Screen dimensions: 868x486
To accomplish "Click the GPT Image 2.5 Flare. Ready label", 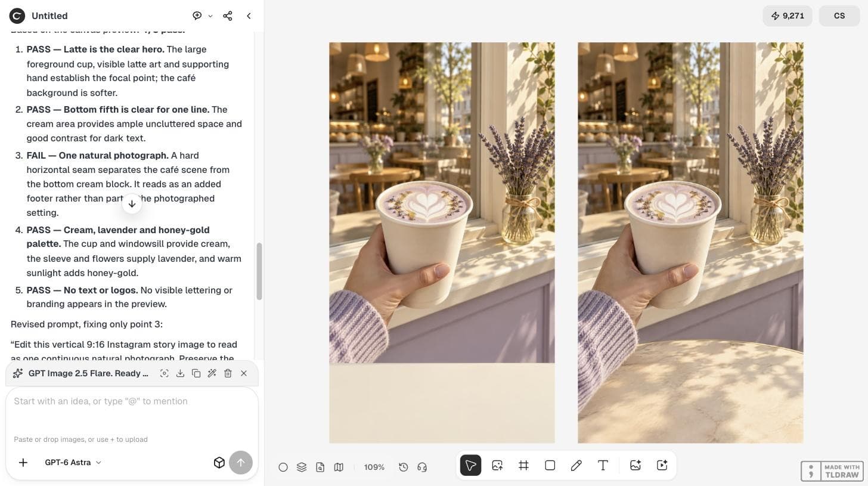I will click(x=88, y=373).
